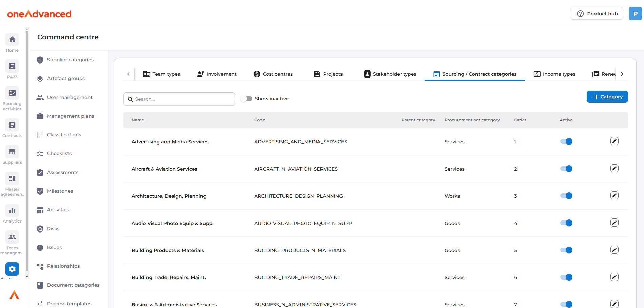Viewport: 644px width, 308px height.
Task: Edit Advertising and Media Services row
Action: point(614,141)
